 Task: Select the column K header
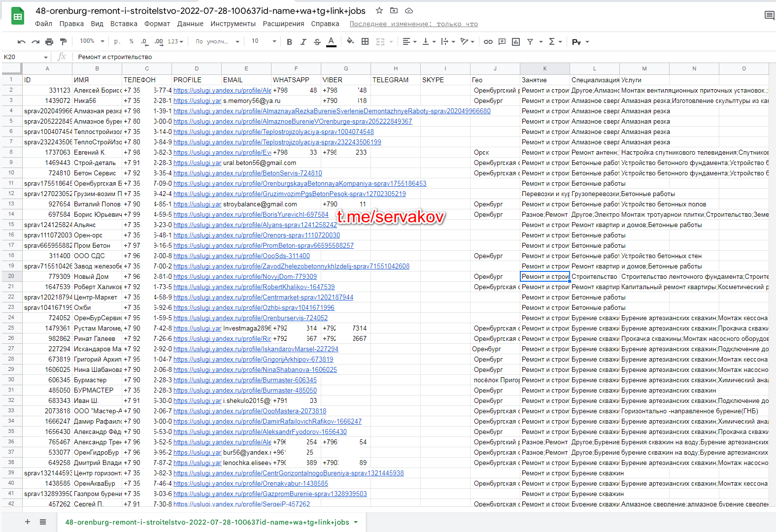pyautogui.click(x=545, y=68)
